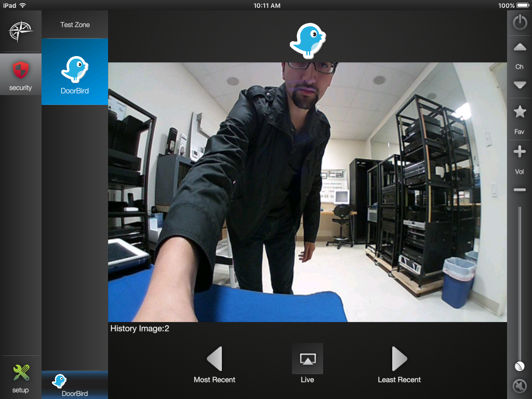532x399 pixels.
Task: Open the security section
Action: tap(21, 74)
